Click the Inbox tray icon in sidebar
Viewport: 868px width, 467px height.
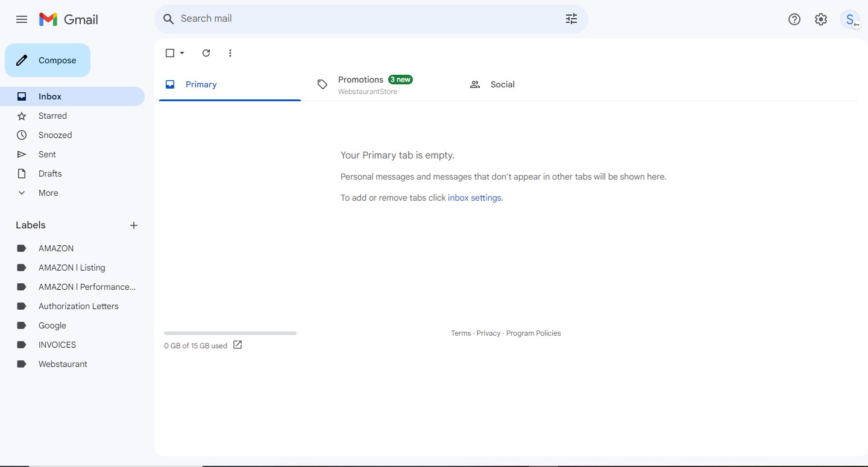[22, 96]
